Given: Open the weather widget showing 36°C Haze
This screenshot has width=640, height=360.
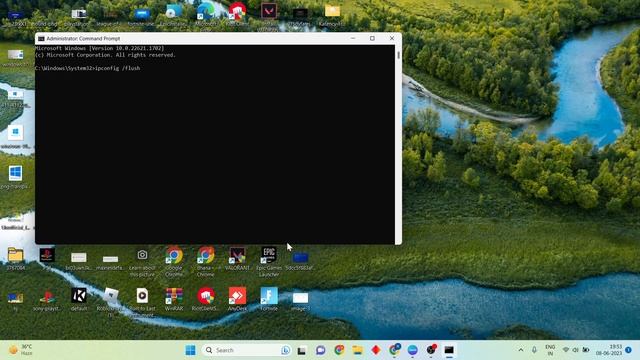Looking at the screenshot, I should (21, 350).
